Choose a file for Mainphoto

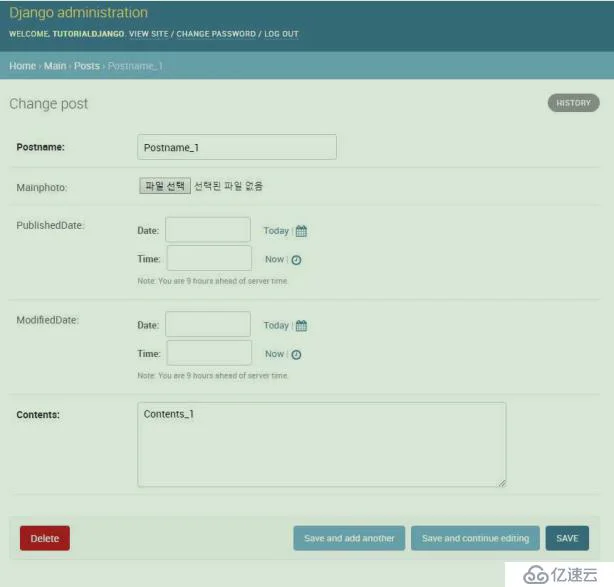tap(165, 186)
